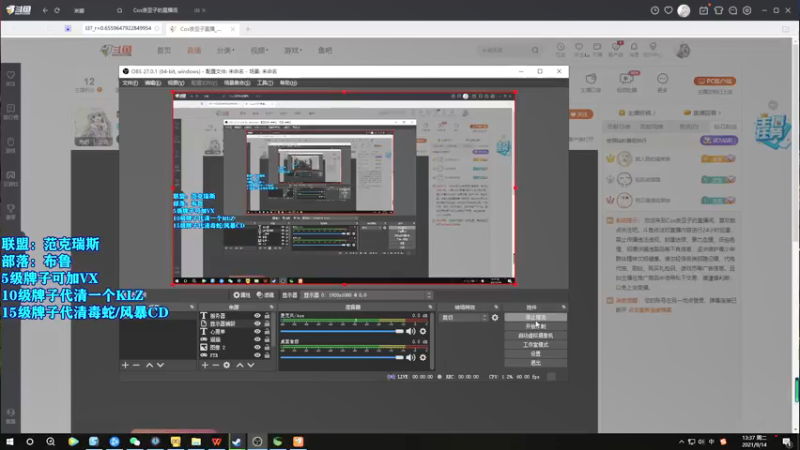The image size is (800, 450).
Task: Click the Start Recording button in controls
Action: 535,327
